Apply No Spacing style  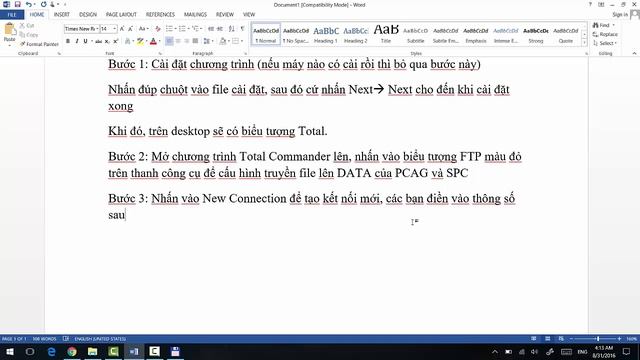click(x=296, y=34)
